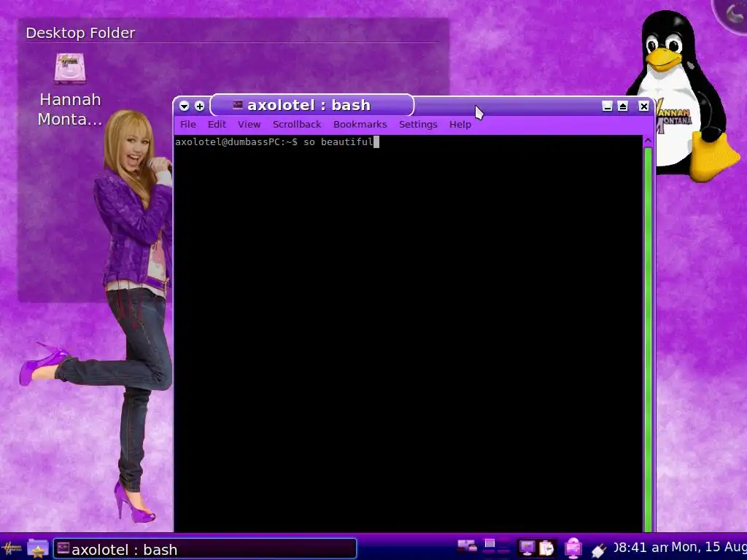Open the View menu in Konsole

249,124
